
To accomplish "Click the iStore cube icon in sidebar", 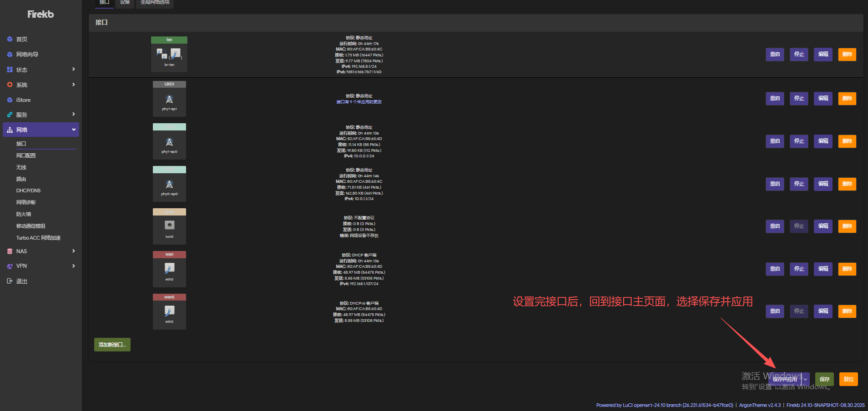I will click(x=10, y=100).
